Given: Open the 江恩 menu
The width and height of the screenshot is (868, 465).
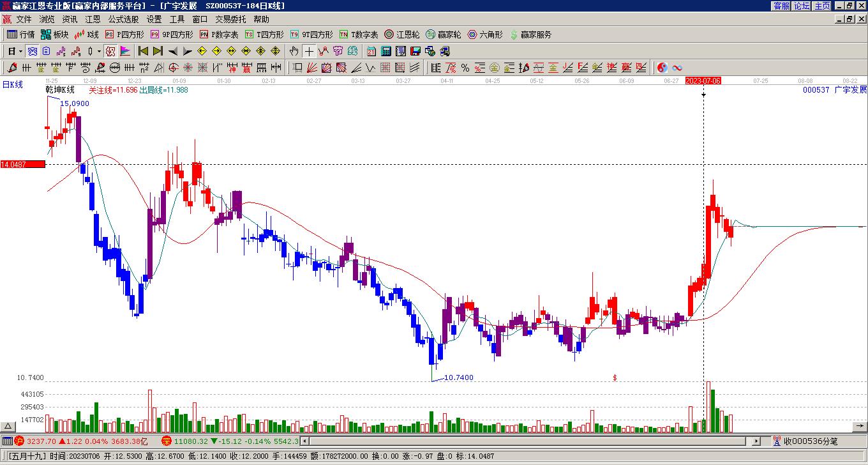Looking at the screenshot, I should [93, 20].
